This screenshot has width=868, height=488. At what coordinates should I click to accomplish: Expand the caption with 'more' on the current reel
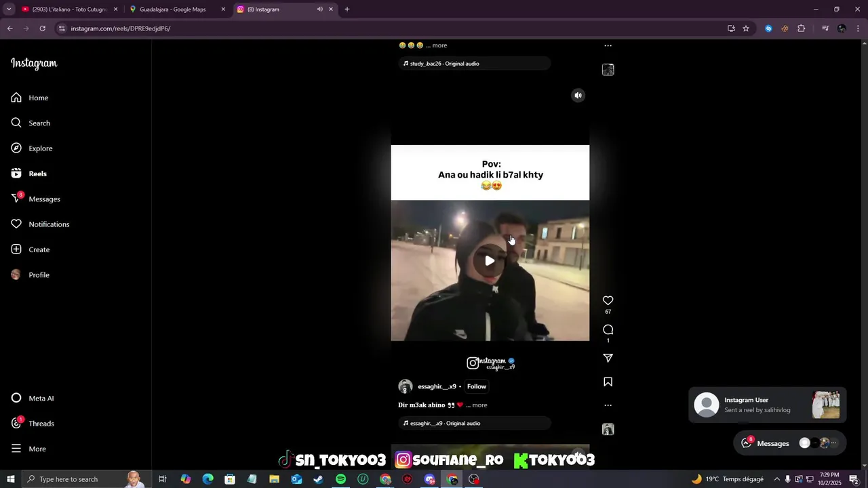479,405
